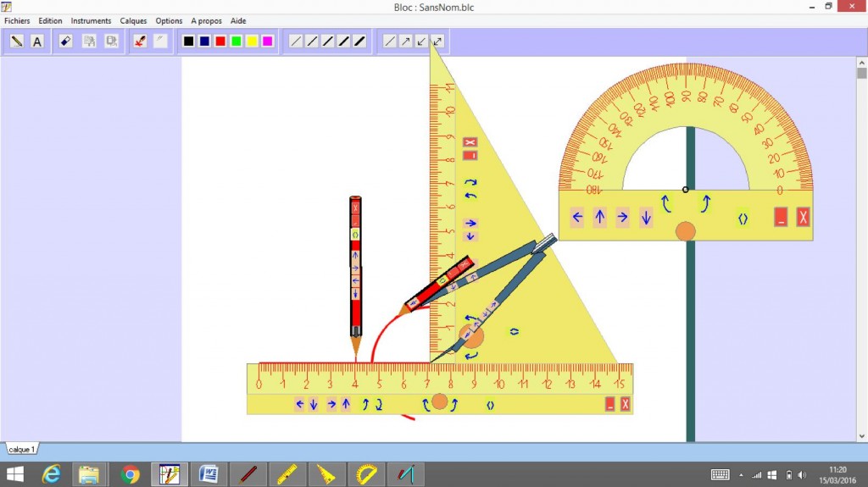Choose the eraser tool
The height and width of the screenshot is (487, 868).
tap(67, 41)
